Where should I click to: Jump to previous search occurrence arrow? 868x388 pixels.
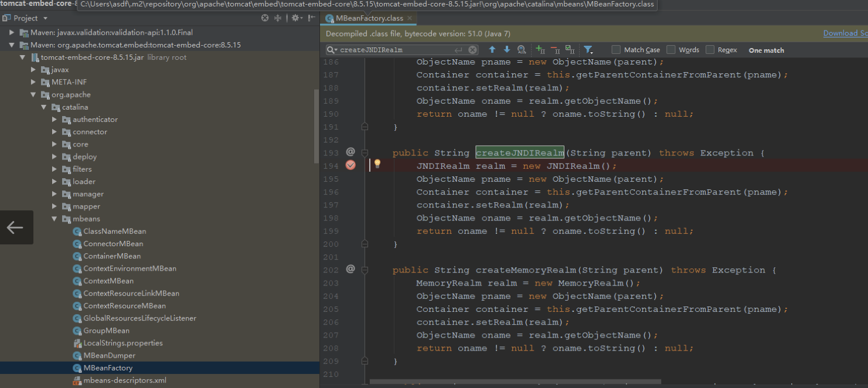click(x=492, y=50)
